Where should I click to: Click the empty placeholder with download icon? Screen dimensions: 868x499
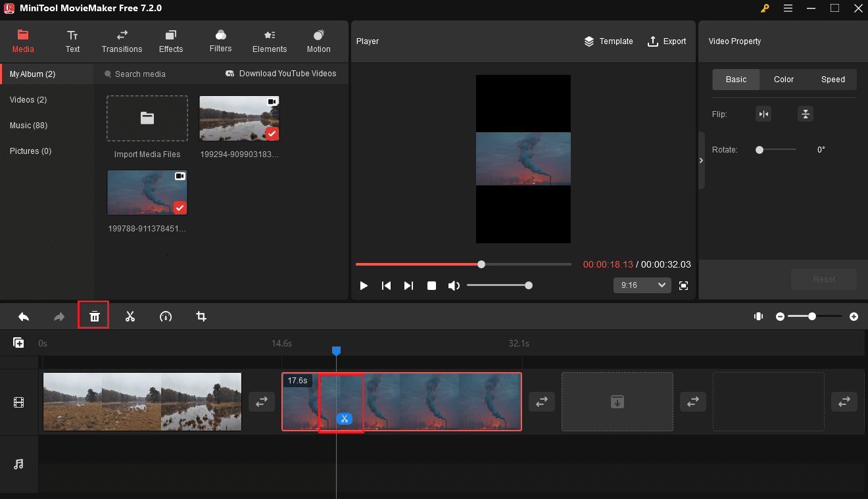pos(617,402)
